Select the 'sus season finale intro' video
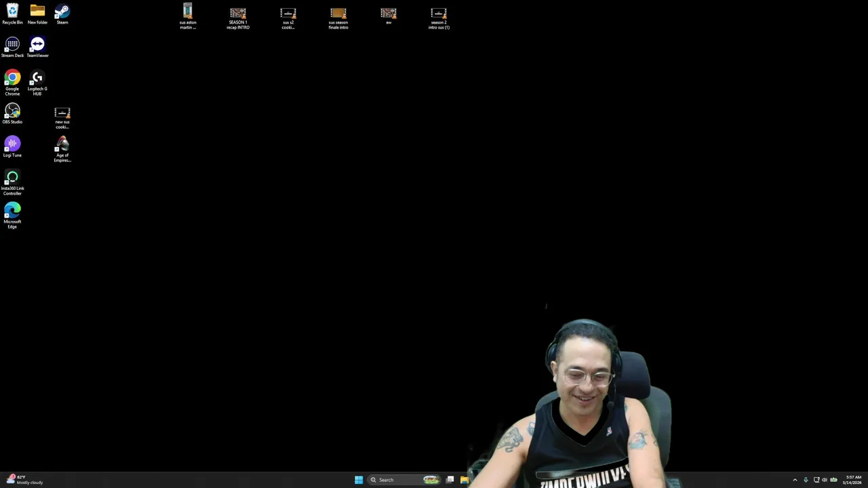The height and width of the screenshot is (488, 868). click(x=338, y=18)
